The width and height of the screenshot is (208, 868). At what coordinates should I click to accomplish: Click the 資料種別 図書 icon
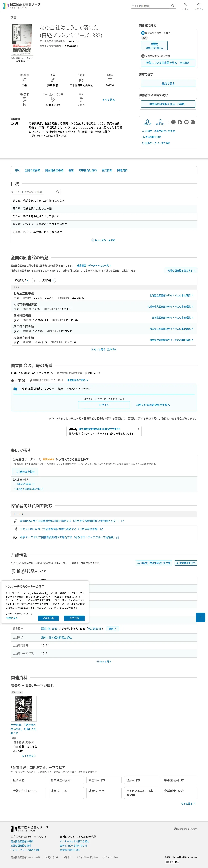pos(24,80)
